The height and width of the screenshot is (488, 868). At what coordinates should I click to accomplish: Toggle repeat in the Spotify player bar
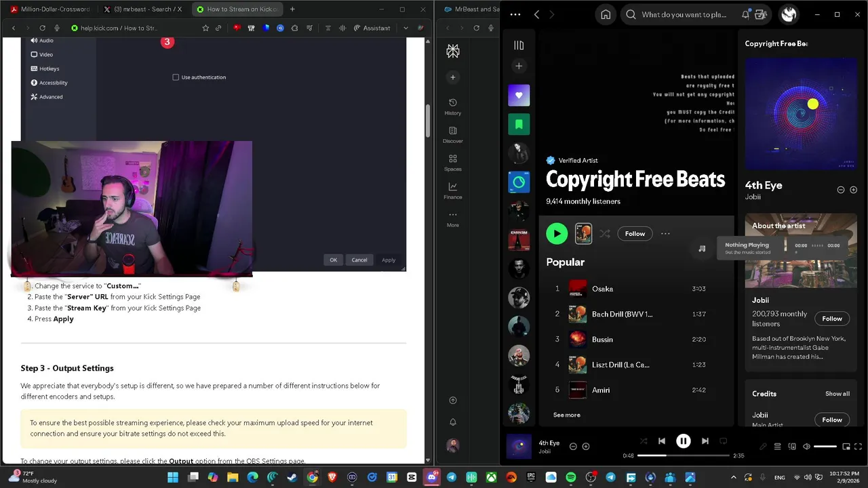click(723, 441)
